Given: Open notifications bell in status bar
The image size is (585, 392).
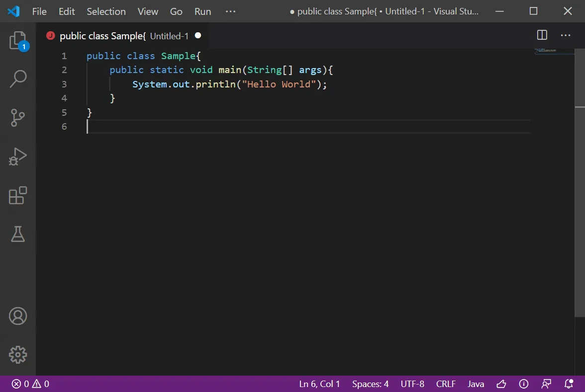Looking at the screenshot, I should [x=569, y=384].
